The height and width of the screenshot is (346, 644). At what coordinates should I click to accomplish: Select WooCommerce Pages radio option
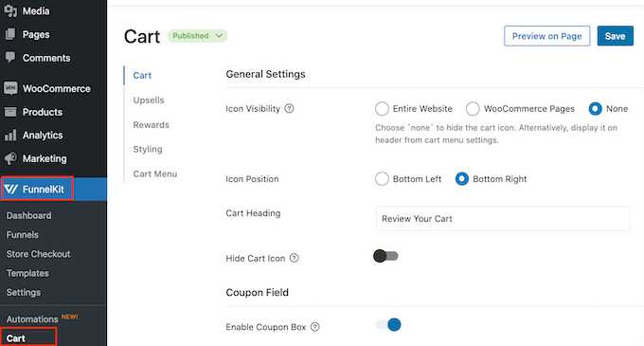coord(473,108)
